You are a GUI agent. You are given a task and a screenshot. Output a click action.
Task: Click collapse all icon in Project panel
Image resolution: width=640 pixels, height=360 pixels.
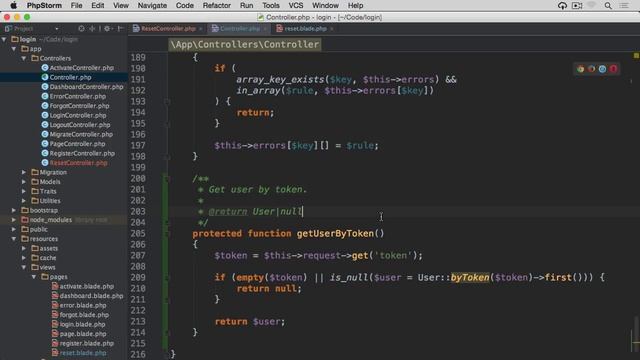(92, 29)
